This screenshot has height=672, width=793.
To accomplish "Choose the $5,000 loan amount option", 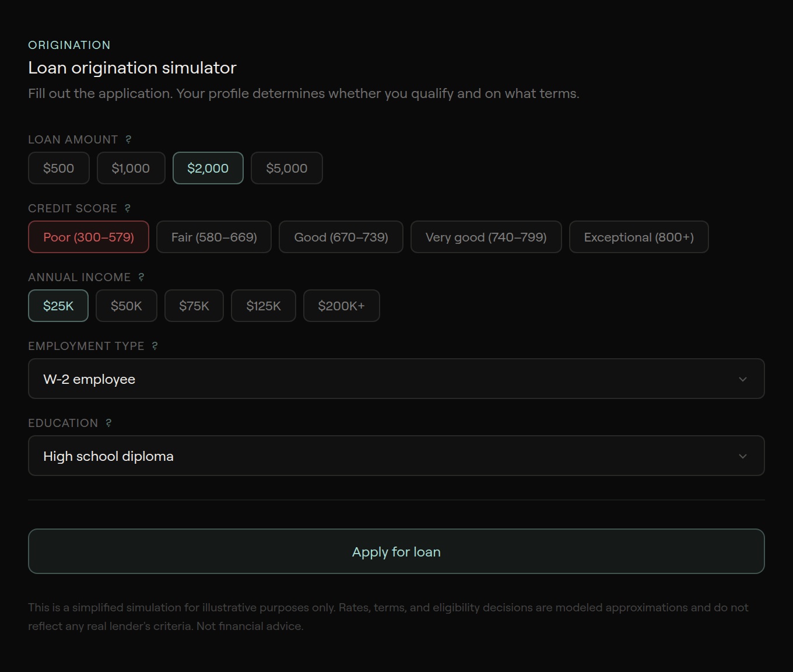I will tap(286, 168).
